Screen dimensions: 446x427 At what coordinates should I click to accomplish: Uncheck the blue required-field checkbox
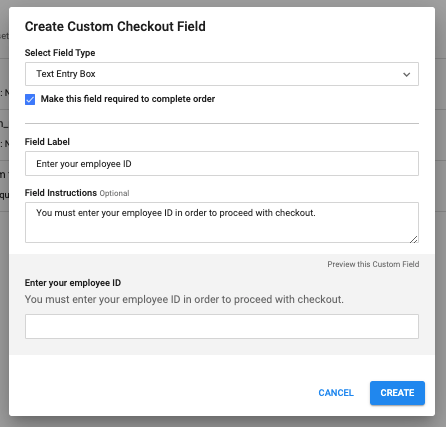(30, 99)
